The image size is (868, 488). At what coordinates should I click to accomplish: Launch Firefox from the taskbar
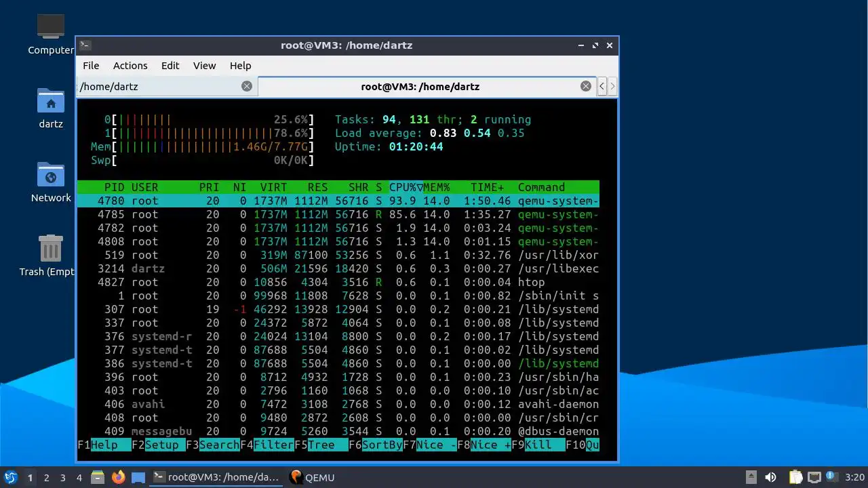point(118,477)
